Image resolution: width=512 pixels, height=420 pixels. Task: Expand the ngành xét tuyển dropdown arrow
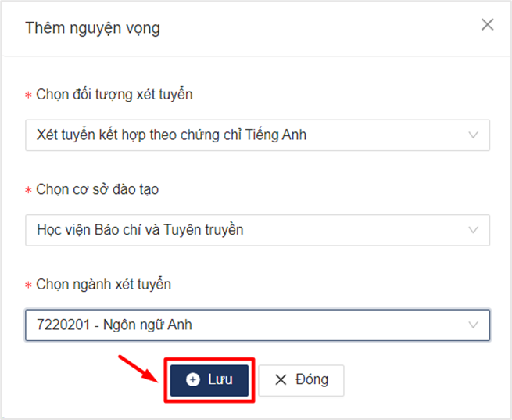point(473,325)
